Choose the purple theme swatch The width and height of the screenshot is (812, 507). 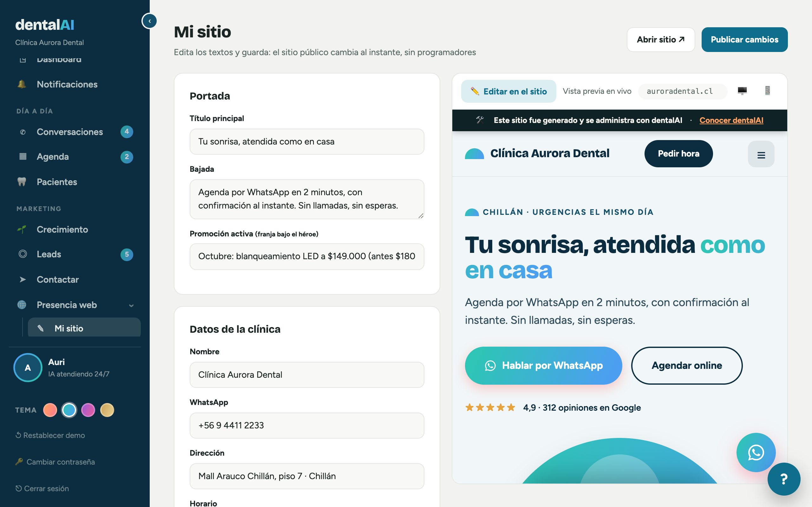pos(88,410)
